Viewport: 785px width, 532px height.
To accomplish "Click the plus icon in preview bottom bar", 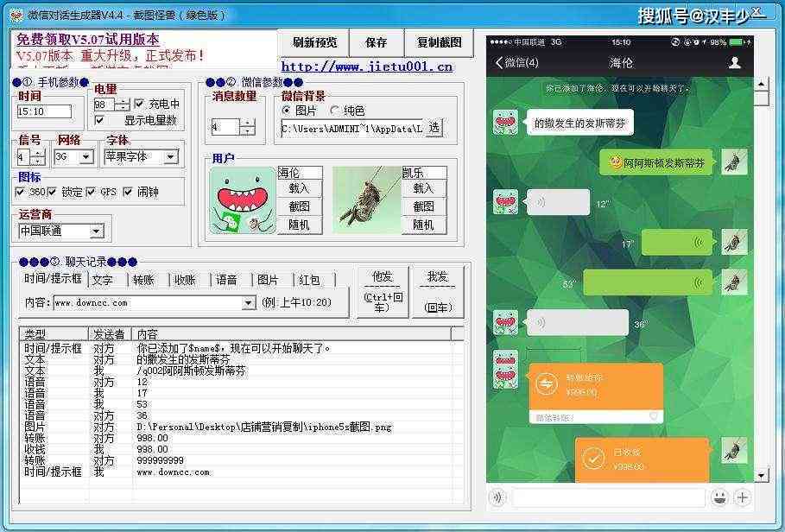I will 743,497.
